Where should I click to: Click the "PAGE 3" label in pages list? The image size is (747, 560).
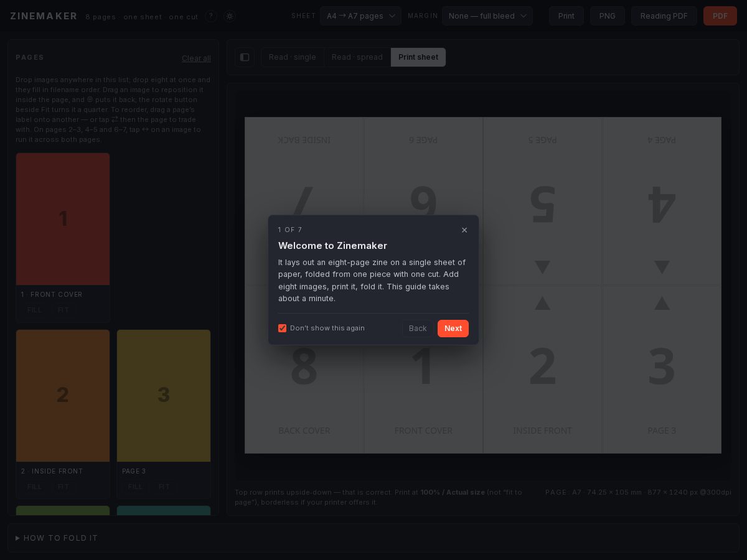pyautogui.click(x=134, y=472)
